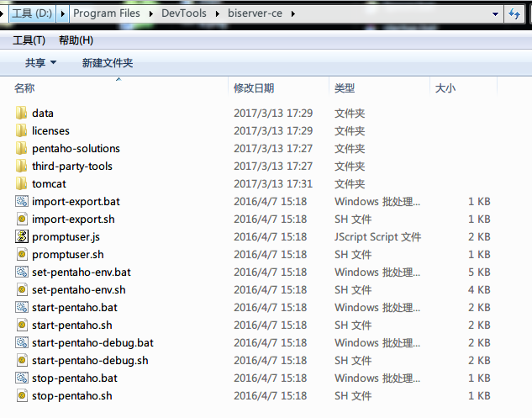
Task: Select the licenses folder name
Action: click(x=50, y=130)
